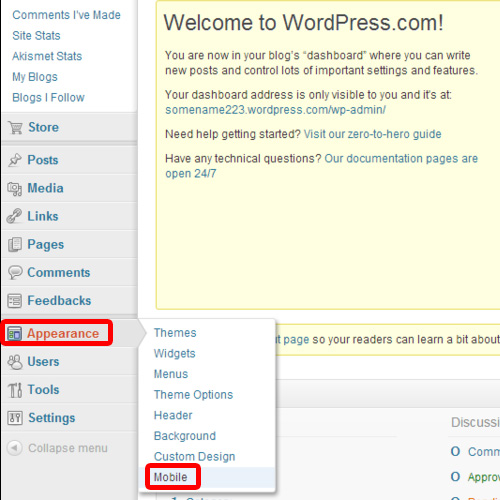This screenshot has width=500, height=500.
Task: Open Comments I've Made link
Action: tap(66, 15)
